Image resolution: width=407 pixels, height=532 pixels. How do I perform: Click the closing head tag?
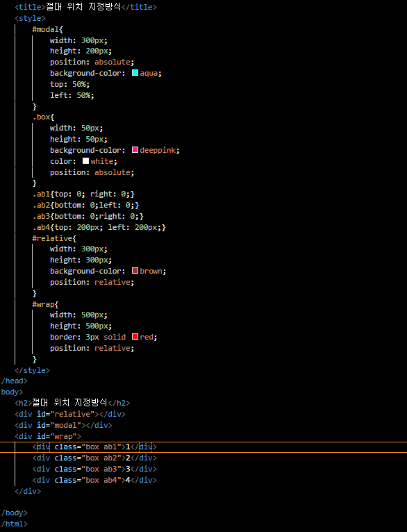pyautogui.click(x=14, y=381)
